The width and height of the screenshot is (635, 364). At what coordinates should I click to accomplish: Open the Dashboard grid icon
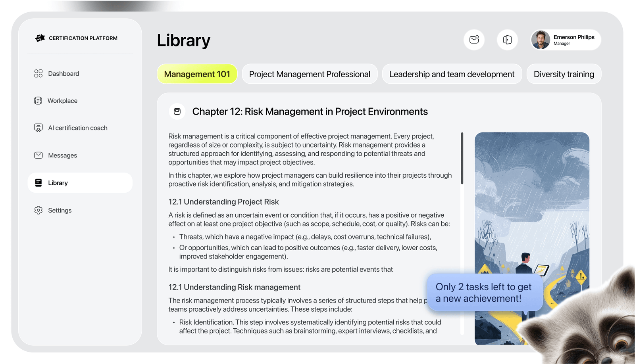click(38, 74)
